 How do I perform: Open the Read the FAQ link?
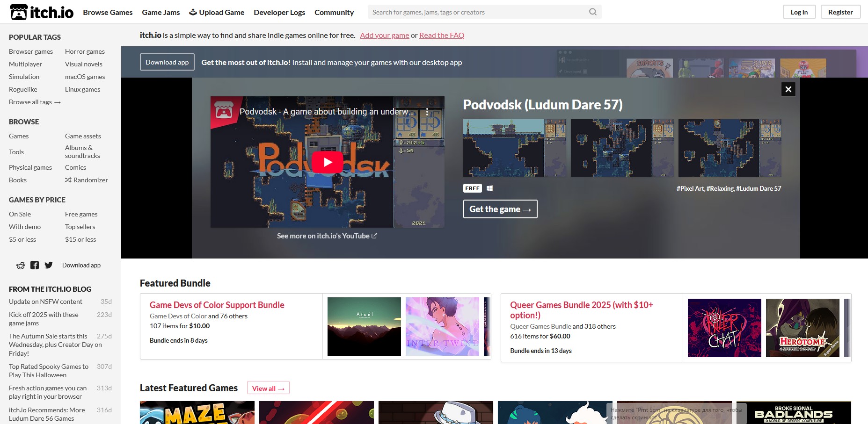pyautogui.click(x=442, y=36)
